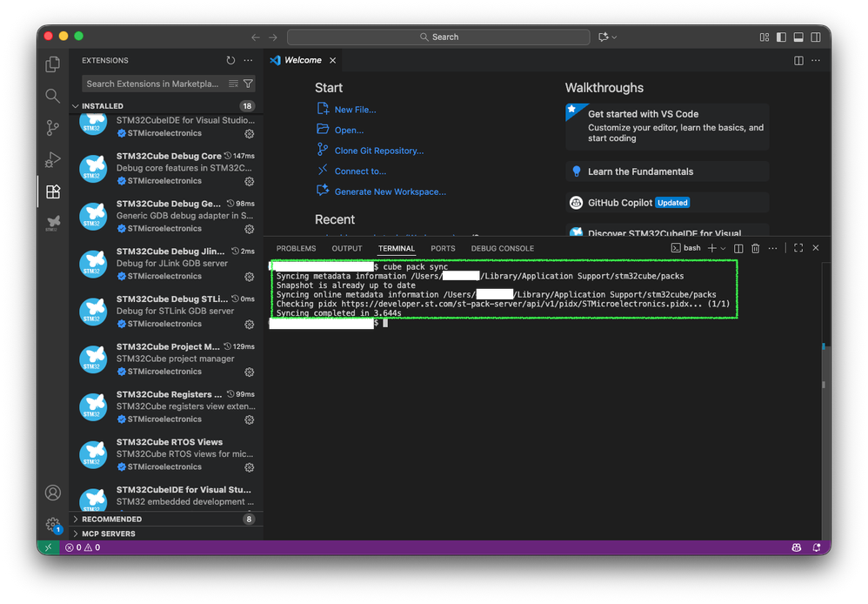The width and height of the screenshot is (868, 604).
Task: Go forward with the navigation arrow
Action: coord(273,37)
